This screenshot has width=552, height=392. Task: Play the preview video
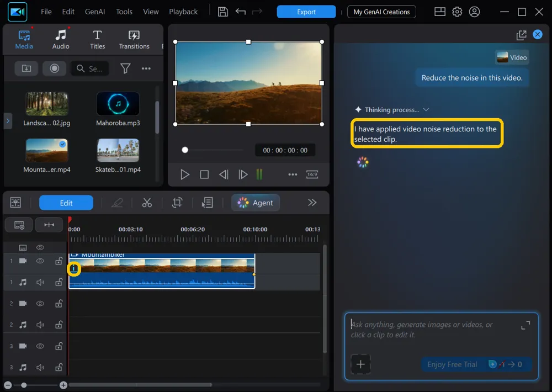pos(185,174)
